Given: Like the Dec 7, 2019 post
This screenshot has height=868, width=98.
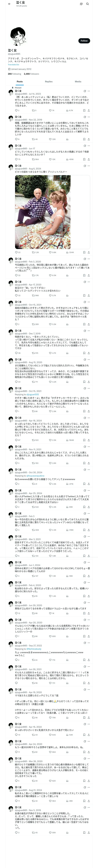Looking at the screenshot, I should tap(51, 353).
